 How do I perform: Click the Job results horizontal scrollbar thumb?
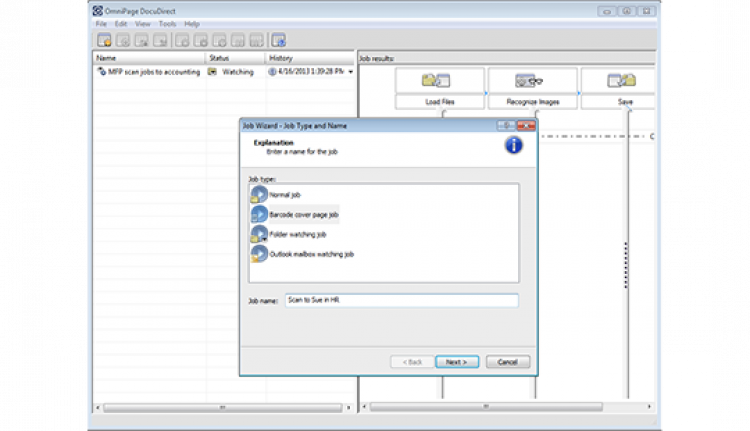[486, 407]
